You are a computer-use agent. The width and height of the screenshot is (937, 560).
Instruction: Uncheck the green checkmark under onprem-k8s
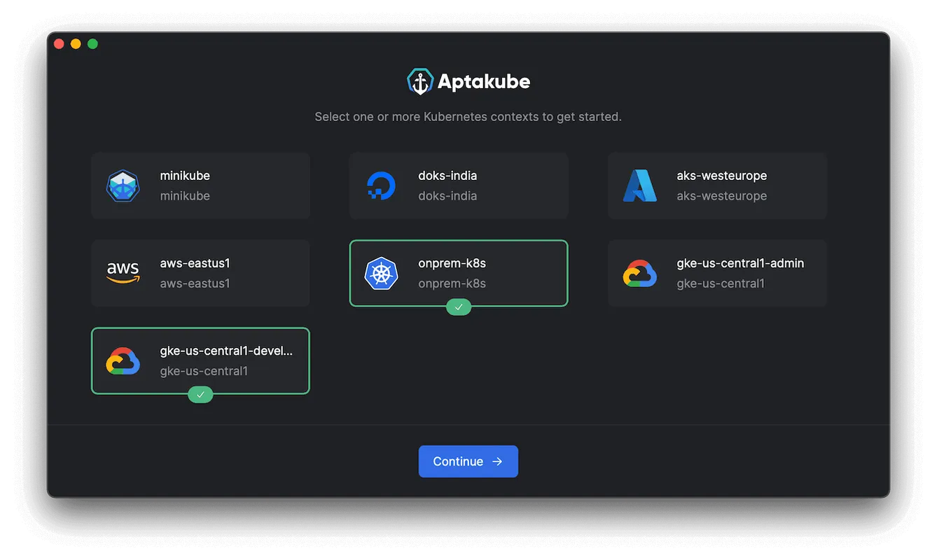point(459,307)
